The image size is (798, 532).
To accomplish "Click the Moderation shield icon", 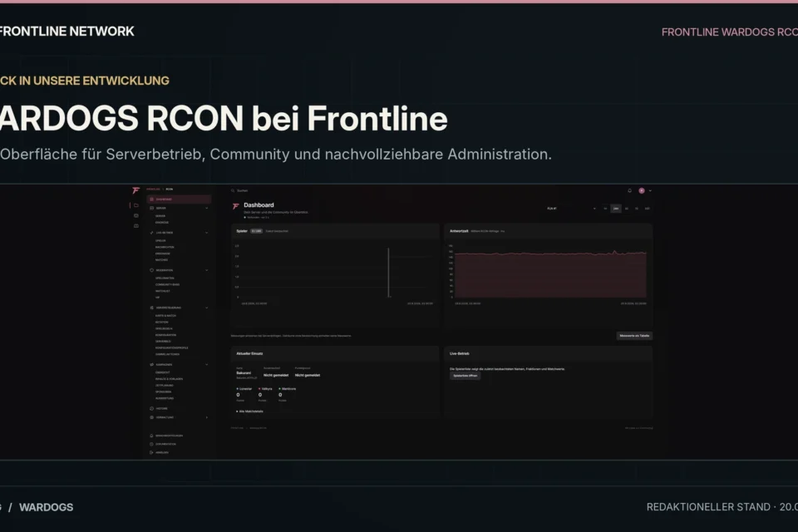I will [x=151, y=270].
